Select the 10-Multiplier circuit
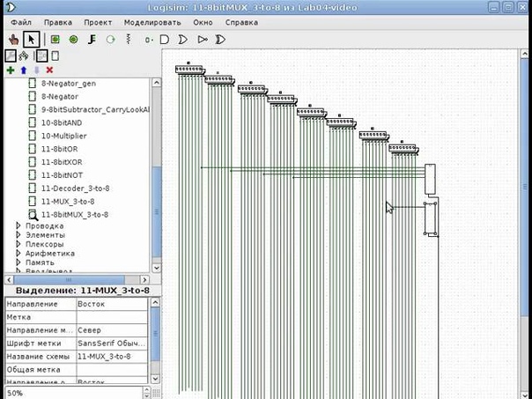 tap(63, 136)
